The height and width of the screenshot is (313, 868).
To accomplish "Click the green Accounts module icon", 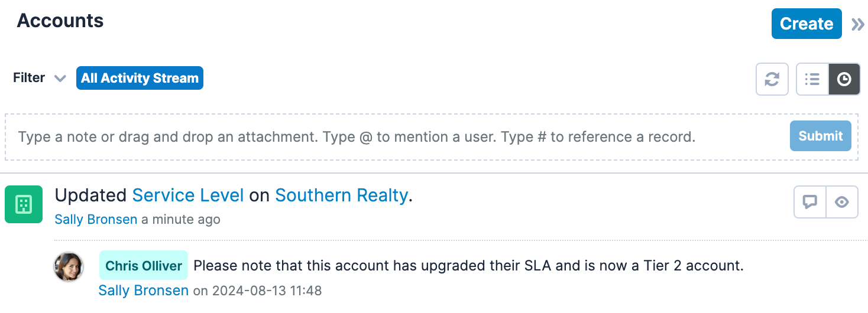I will pos(24,204).
